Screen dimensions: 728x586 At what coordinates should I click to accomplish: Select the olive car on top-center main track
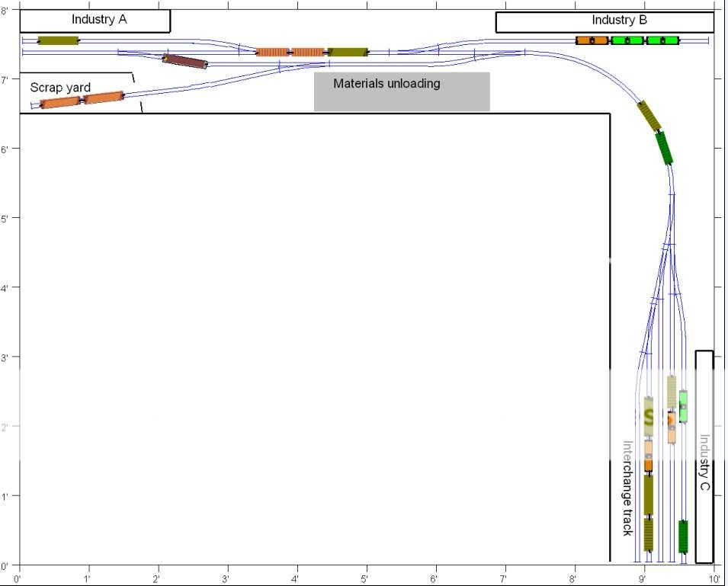point(348,52)
